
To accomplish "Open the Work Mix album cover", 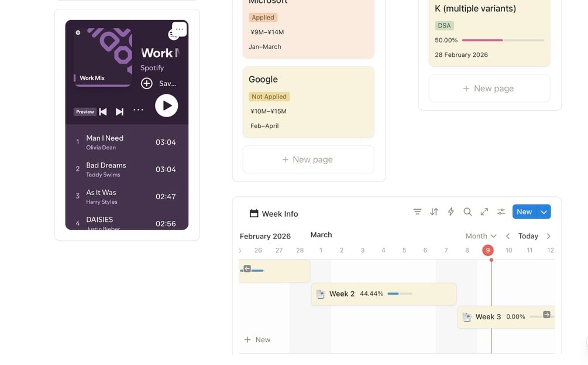I will [103, 57].
